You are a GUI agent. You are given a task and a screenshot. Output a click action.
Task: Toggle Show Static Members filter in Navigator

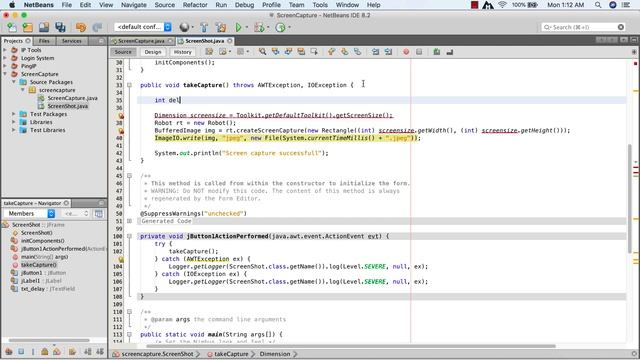[33, 351]
